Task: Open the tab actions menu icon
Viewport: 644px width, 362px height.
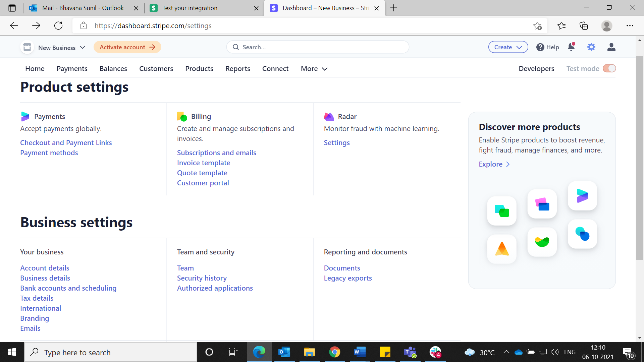Action: 12,8
